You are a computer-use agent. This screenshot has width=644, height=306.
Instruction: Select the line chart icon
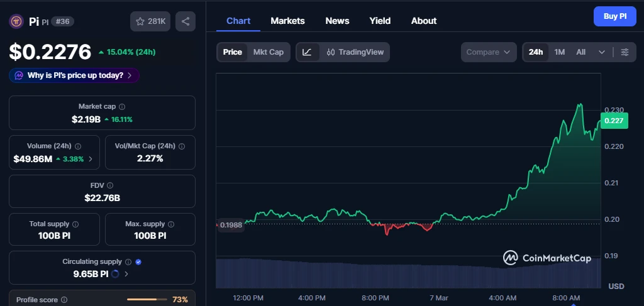307,52
